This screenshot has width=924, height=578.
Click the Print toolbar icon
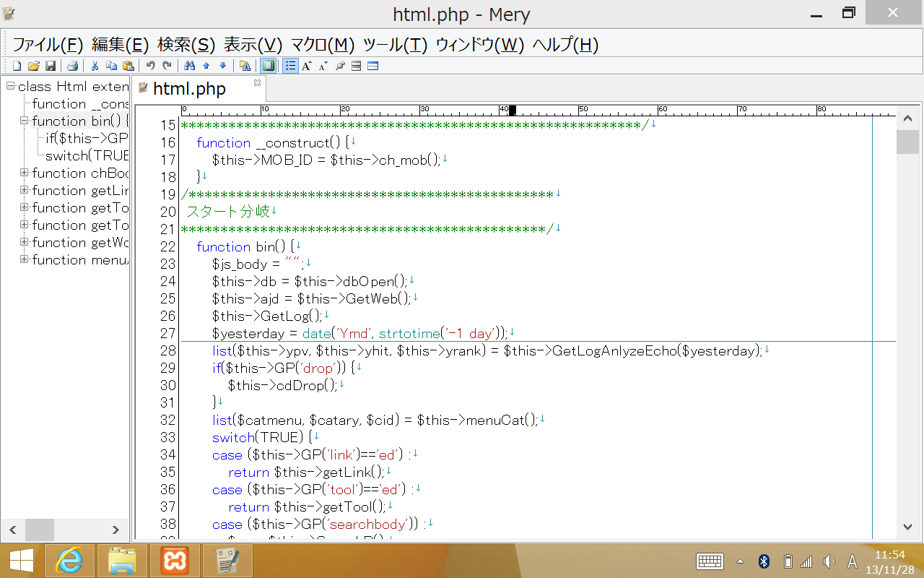(x=72, y=66)
